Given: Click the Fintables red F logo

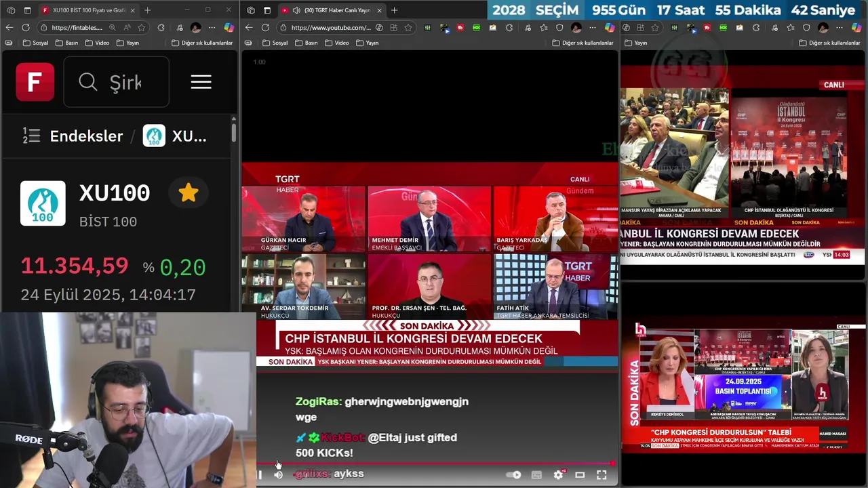Looking at the screenshot, I should 35,82.
